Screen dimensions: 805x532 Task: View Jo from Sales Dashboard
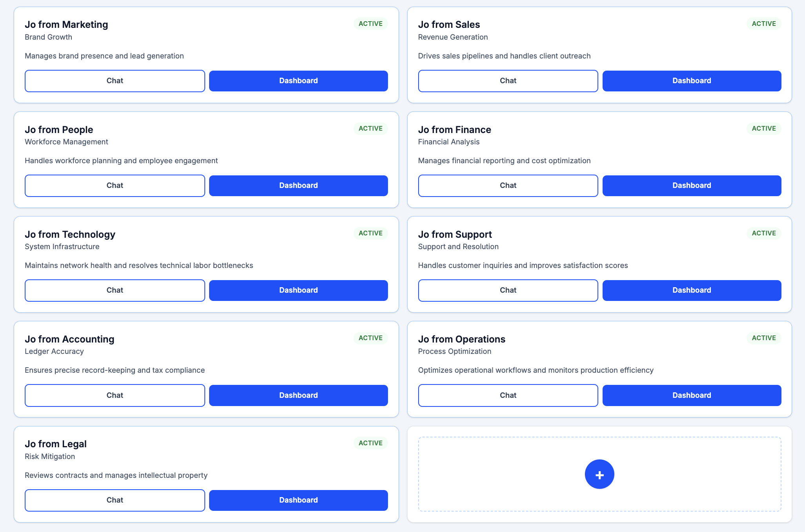[692, 81]
